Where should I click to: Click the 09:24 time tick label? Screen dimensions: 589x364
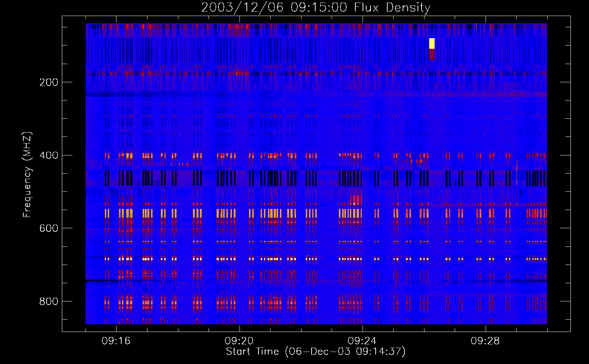click(x=362, y=341)
